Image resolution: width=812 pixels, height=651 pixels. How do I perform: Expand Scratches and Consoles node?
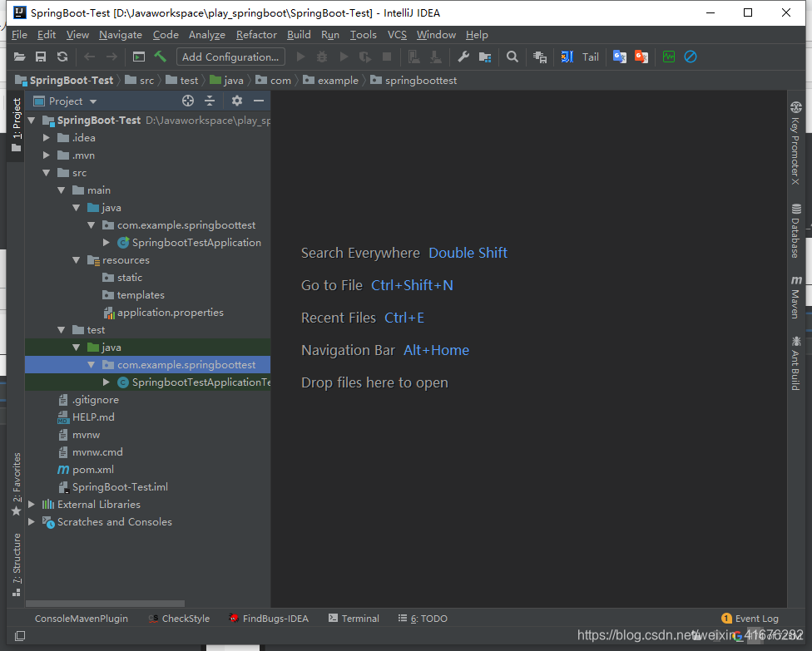pyautogui.click(x=32, y=521)
